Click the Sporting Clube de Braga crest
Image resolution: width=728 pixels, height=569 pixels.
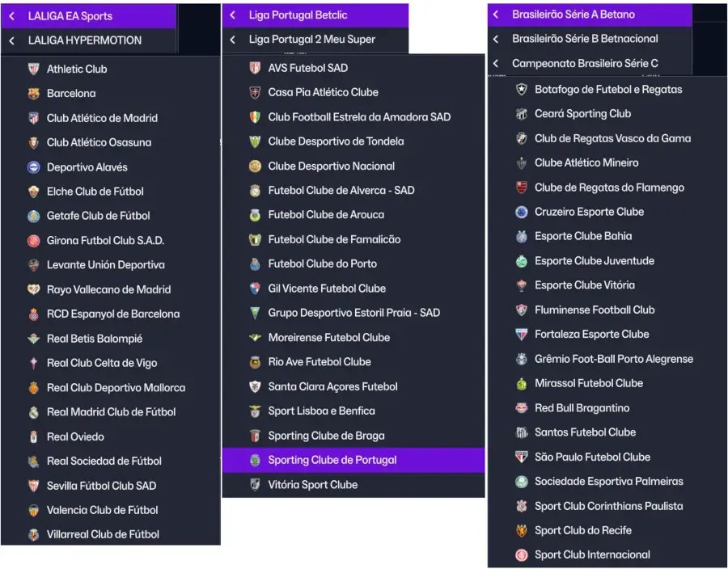point(255,436)
